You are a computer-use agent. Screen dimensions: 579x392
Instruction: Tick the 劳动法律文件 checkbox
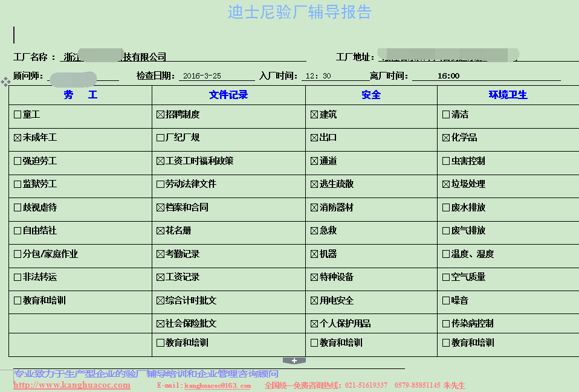[160, 184]
